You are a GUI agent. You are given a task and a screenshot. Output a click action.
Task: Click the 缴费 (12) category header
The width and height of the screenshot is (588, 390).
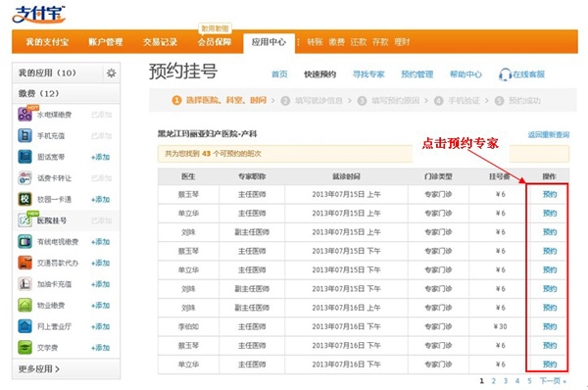point(66,93)
